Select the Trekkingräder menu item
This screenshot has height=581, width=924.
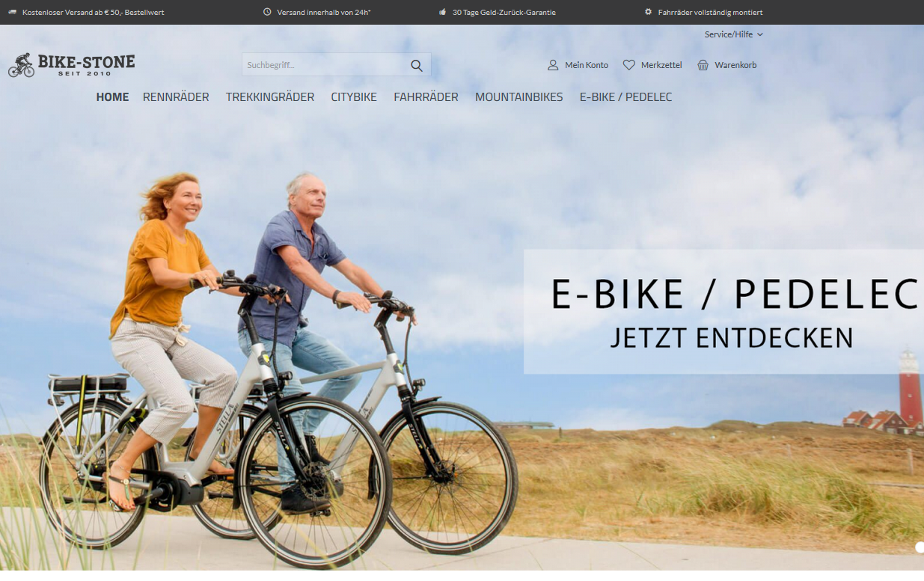(270, 97)
